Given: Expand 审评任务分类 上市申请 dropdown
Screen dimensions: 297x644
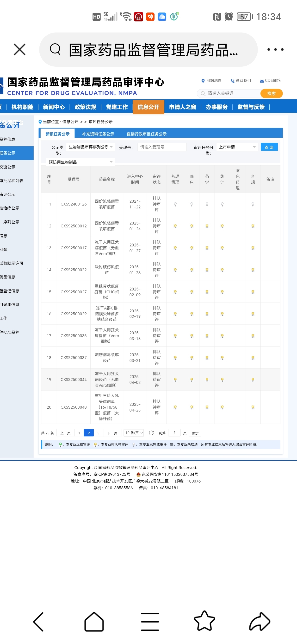Looking at the screenshot, I should [x=237, y=147].
